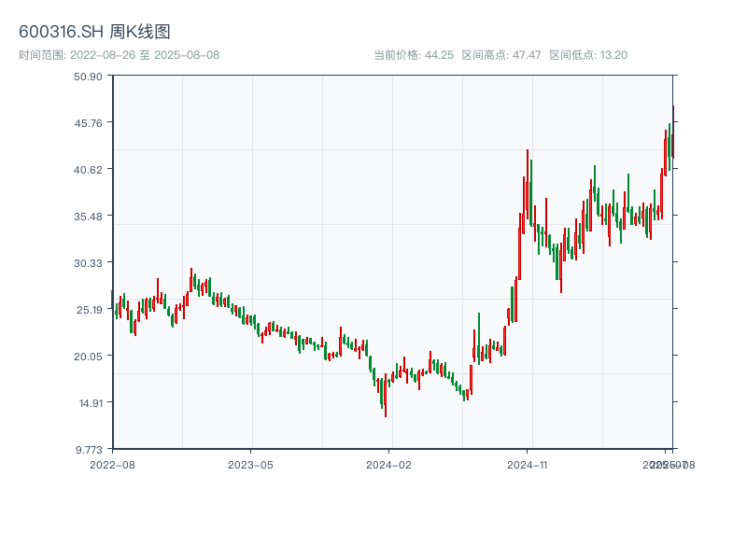747x560 pixels.
Task: Click the y-axis label 30.33
Action: coord(88,263)
